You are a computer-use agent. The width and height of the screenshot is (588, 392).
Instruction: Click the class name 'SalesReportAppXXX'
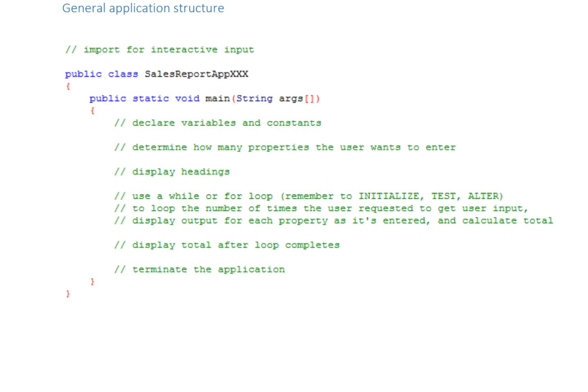196,73
